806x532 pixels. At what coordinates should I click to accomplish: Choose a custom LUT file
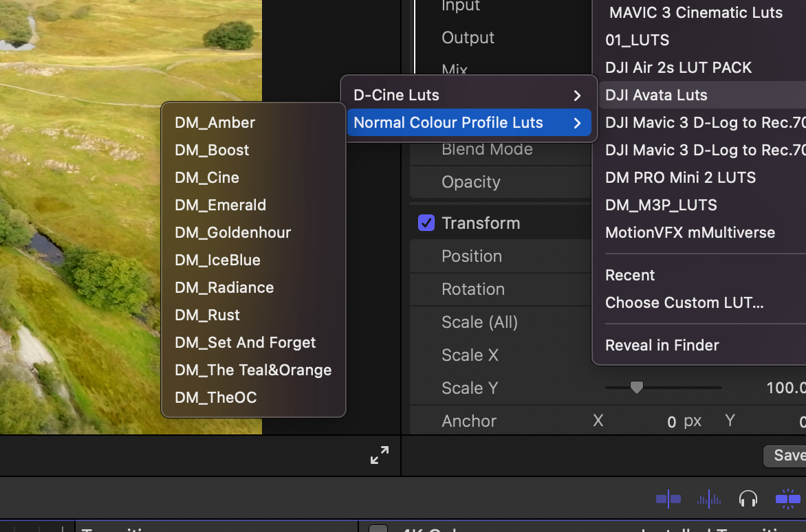pos(684,302)
